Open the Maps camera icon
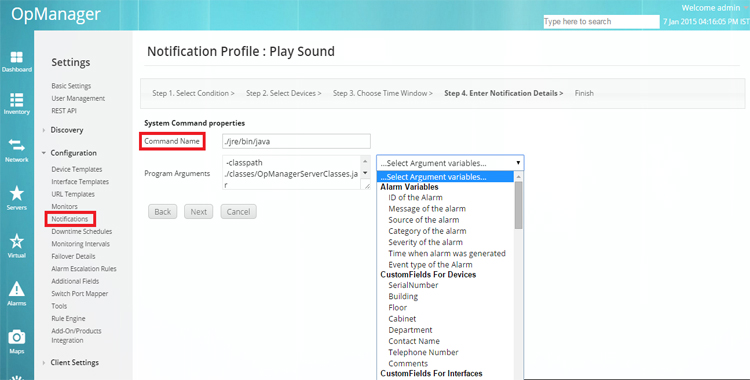Image resolution: width=750 pixels, height=380 pixels. pyautogui.click(x=17, y=337)
